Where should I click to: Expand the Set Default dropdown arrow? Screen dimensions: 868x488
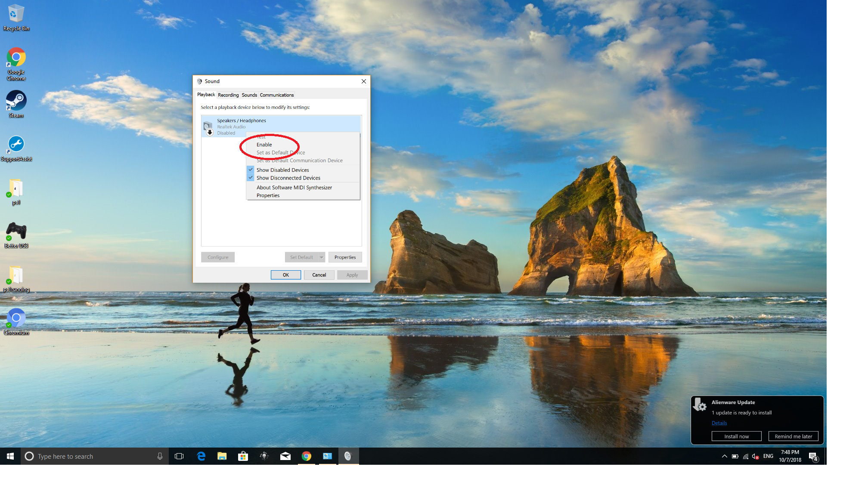(321, 257)
